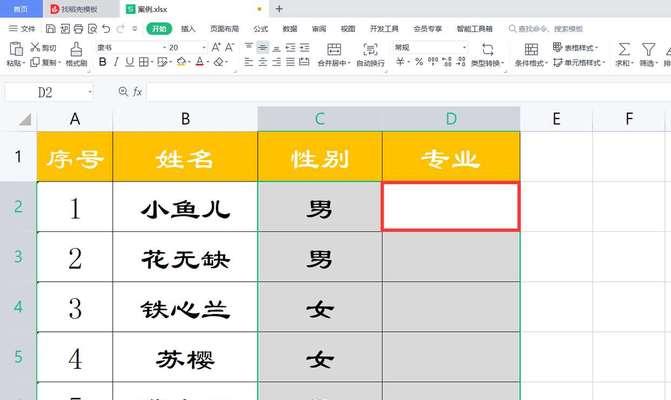Expand the Name Box dropdown arrow
The image size is (671, 400).
click(90, 92)
